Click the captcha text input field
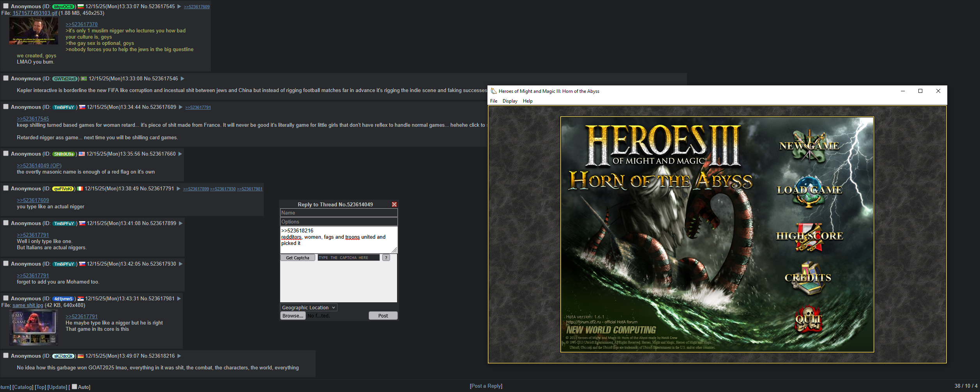Image resolution: width=980 pixels, height=392 pixels. (348, 258)
